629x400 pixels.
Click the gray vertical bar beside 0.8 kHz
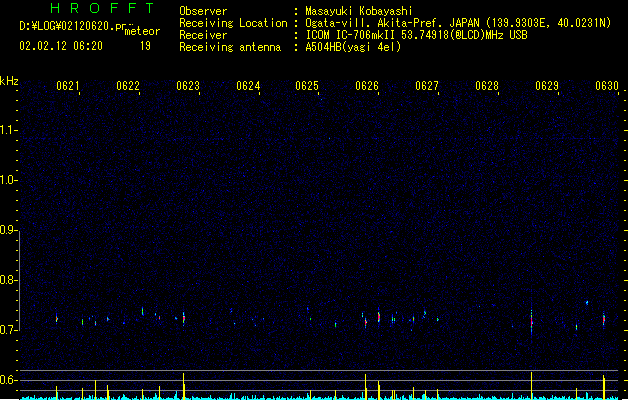click(x=19, y=280)
